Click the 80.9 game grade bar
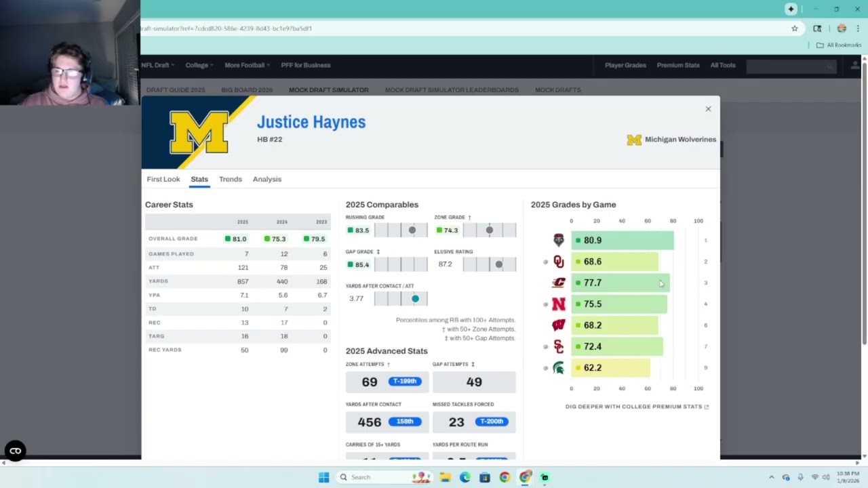 pos(623,240)
